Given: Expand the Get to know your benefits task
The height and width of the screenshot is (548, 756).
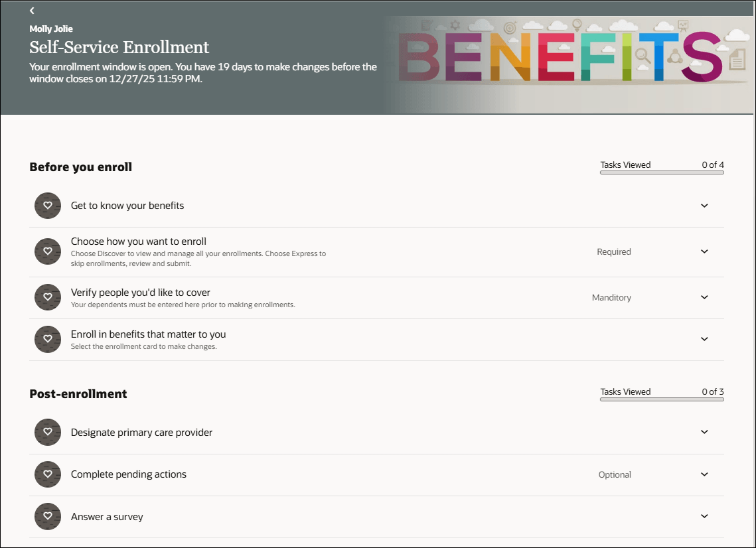Looking at the screenshot, I should coord(704,206).
